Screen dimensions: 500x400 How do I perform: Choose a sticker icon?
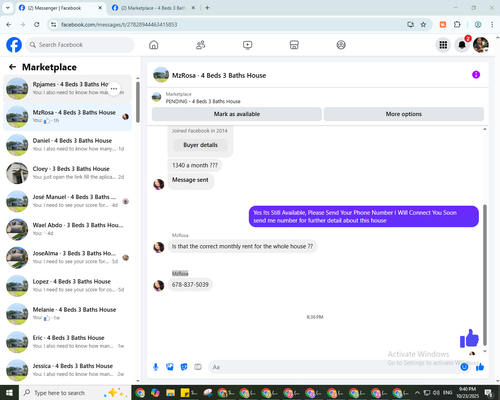click(184, 367)
